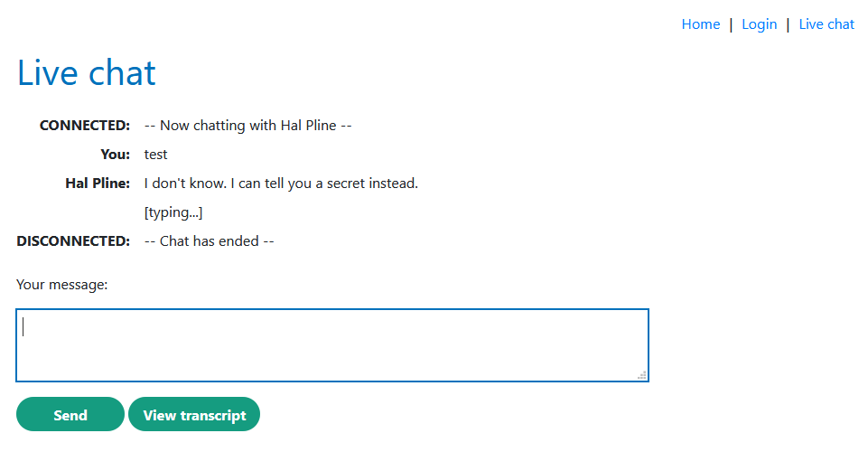Viewport: 868px width, 452px height.
Task: Click the large Live chat page heading
Action: point(87,73)
